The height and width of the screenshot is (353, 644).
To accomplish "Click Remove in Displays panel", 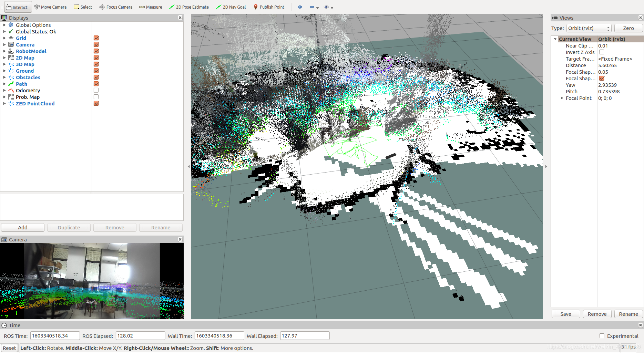I will coord(115,228).
